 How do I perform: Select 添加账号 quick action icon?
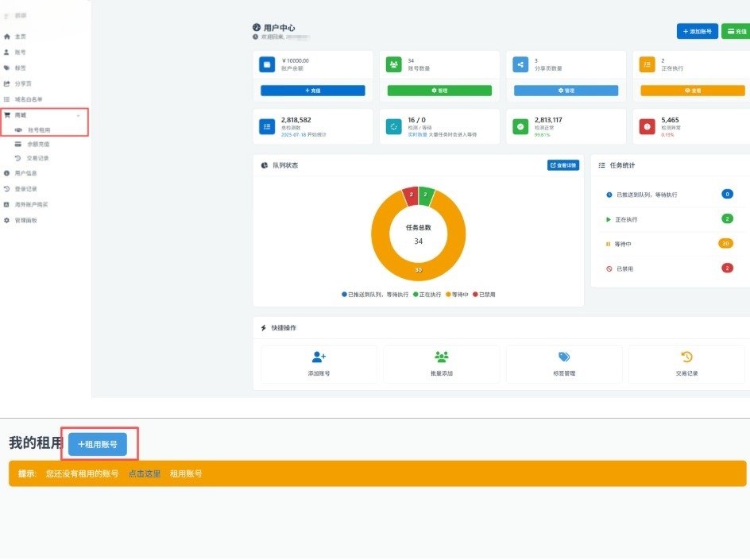[x=319, y=357]
